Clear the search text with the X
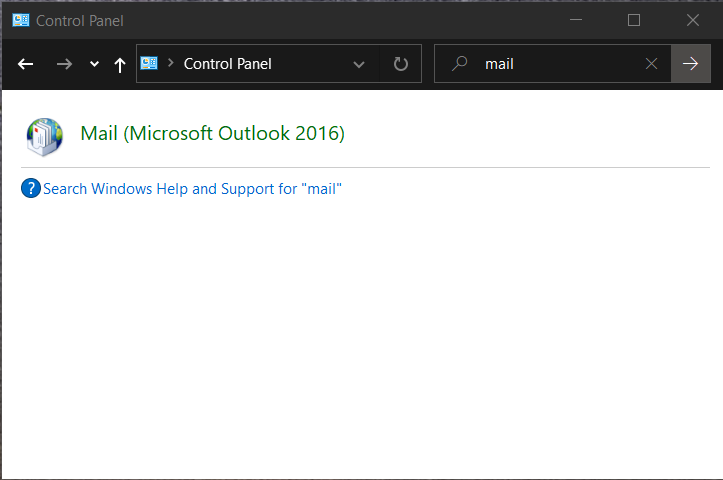The height and width of the screenshot is (480, 723). click(x=651, y=64)
